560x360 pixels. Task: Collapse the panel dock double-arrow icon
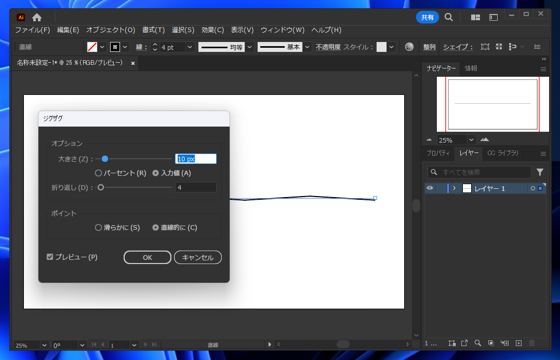pos(544,59)
